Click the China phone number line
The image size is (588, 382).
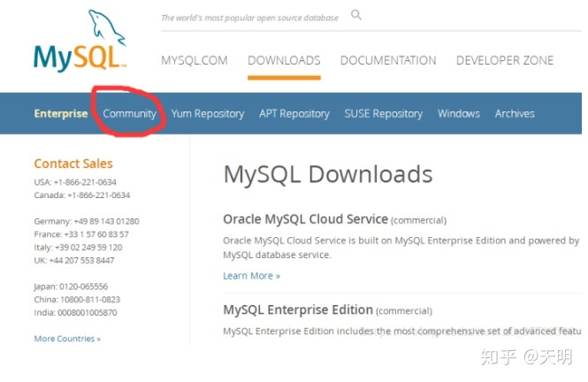tap(77, 300)
